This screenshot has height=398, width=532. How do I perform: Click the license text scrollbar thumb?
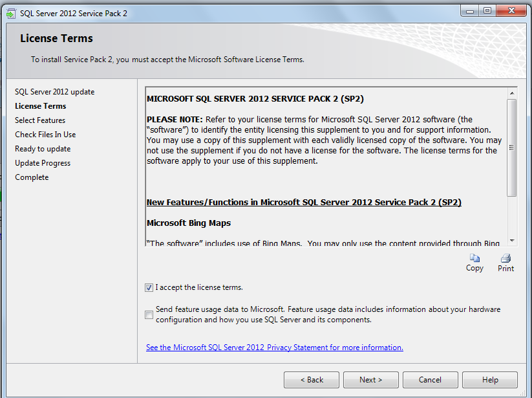tap(512, 148)
